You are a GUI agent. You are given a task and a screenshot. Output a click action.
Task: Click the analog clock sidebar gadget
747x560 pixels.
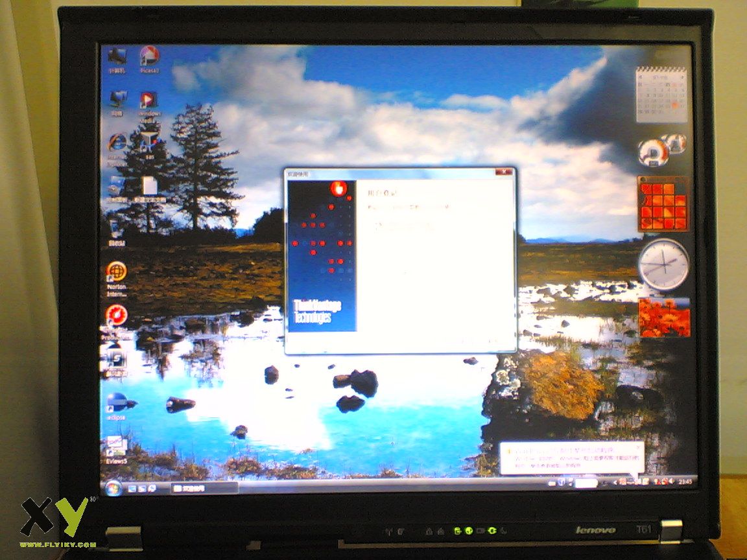663,264
